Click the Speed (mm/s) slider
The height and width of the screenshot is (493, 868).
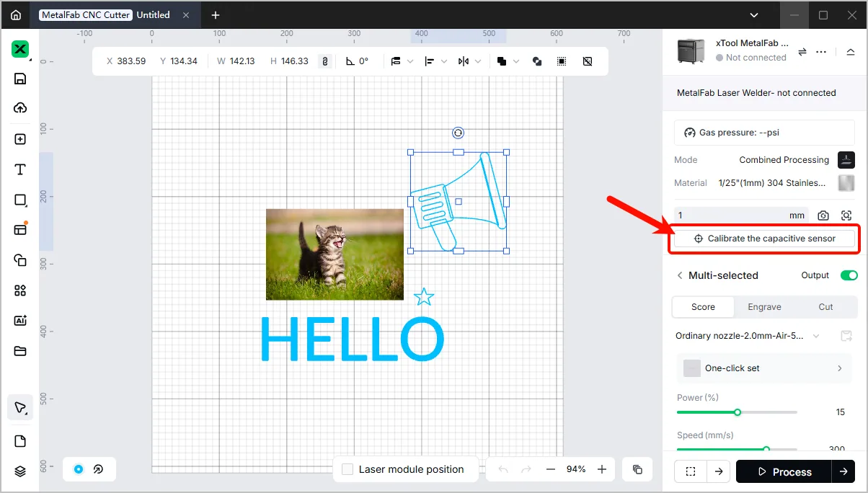[737, 449]
